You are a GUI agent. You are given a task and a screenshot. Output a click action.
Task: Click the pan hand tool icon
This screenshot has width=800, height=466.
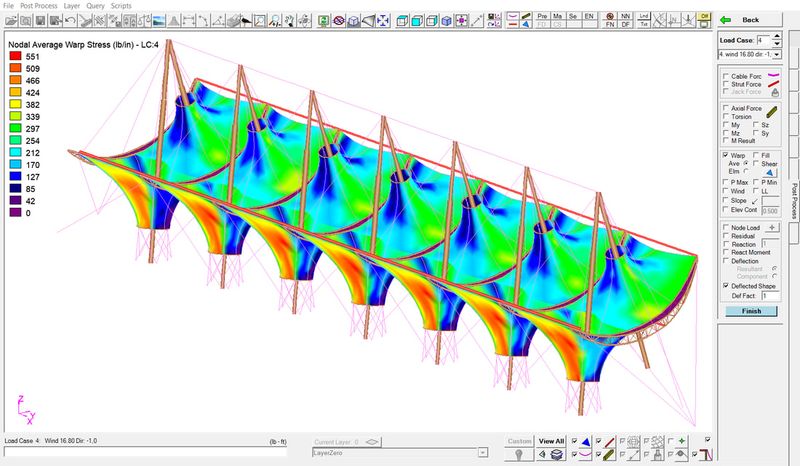(289, 20)
